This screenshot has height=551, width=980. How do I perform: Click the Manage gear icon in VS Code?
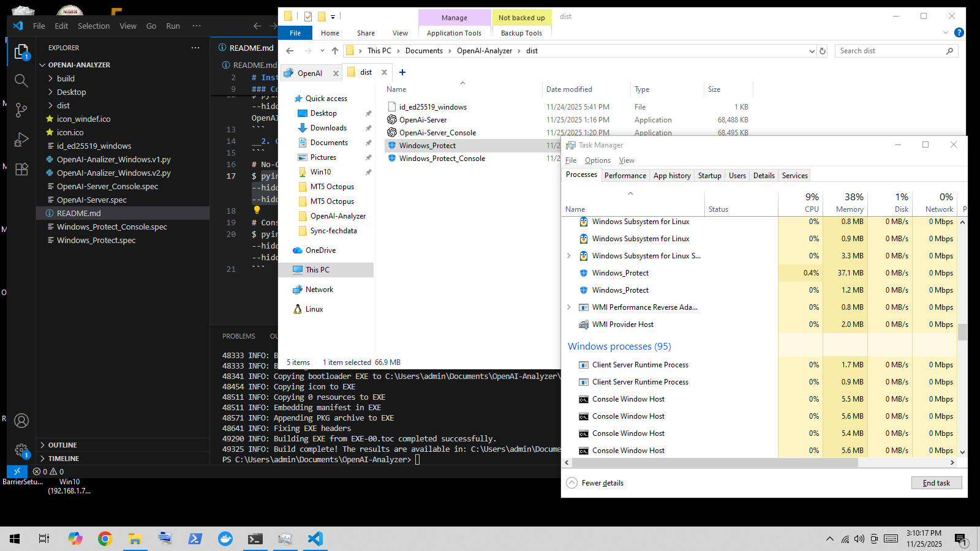click(21, 450)
